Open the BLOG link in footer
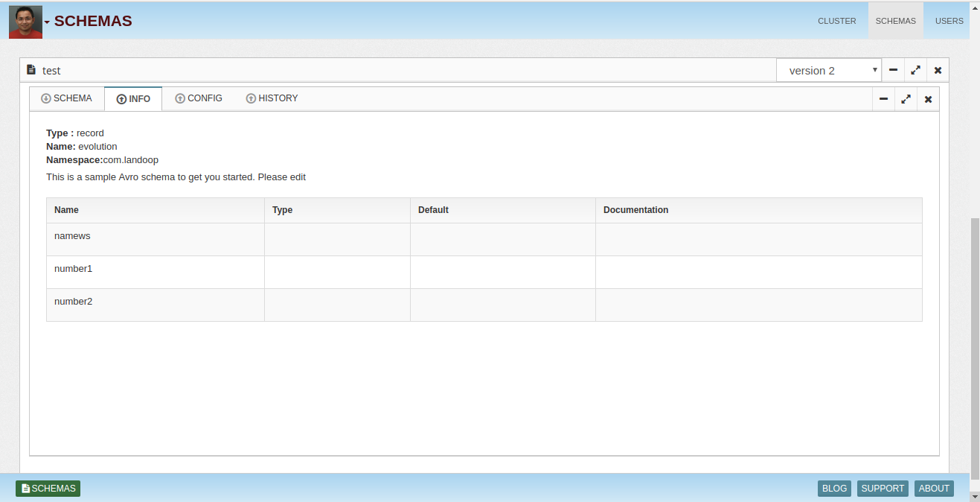This screenshot has height=502, width=980. 834,489
